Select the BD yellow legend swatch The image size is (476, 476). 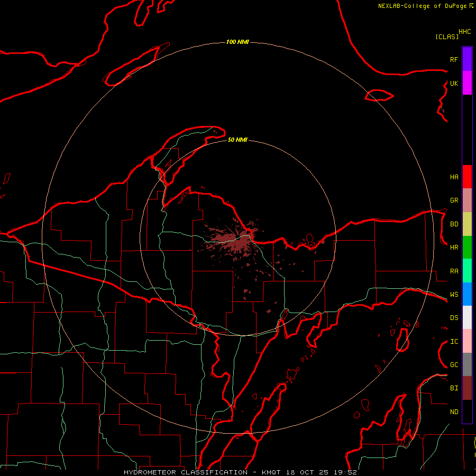click(x=467, y=224)
